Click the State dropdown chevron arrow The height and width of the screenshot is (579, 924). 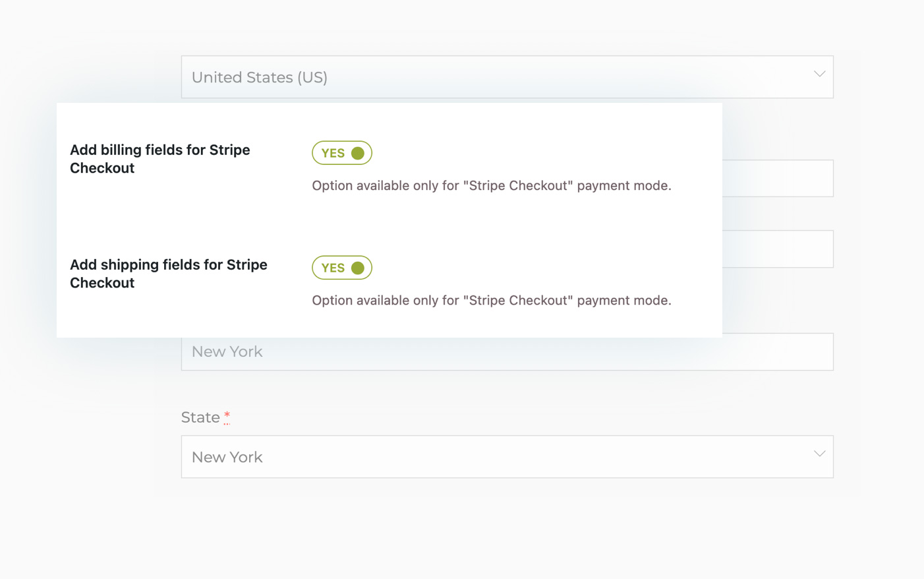(x=819, y=454)
